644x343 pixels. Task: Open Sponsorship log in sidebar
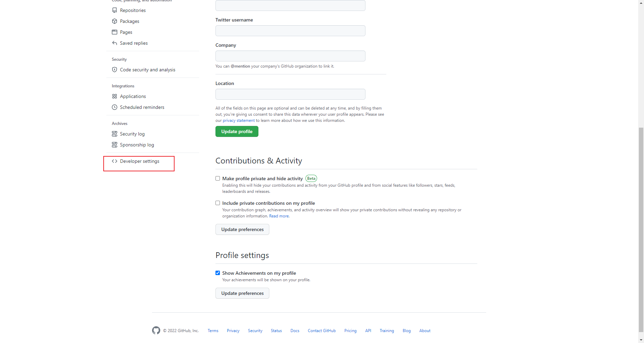tap(137, 145)
